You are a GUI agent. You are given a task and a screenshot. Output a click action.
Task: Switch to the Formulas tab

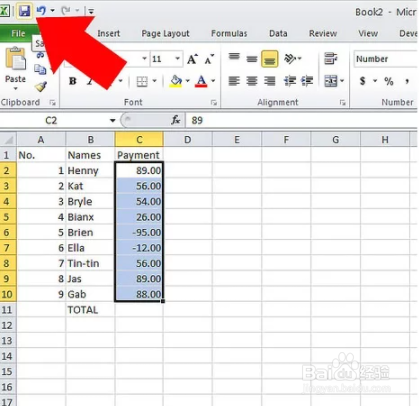(x=229, y=33)
